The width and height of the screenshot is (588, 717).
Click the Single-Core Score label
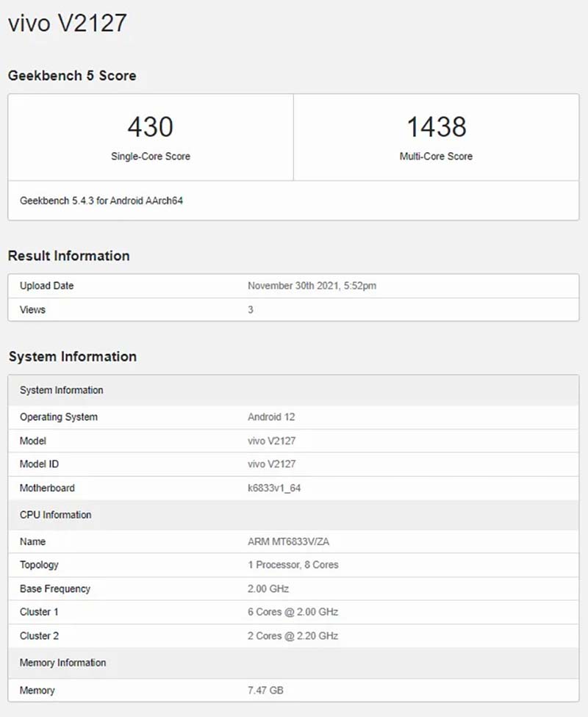[151, 156]
